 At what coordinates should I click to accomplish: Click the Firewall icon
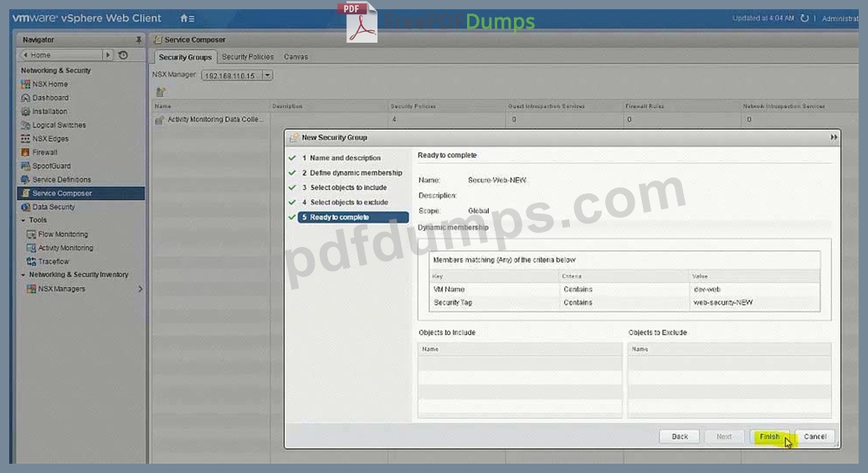[25, 152]
